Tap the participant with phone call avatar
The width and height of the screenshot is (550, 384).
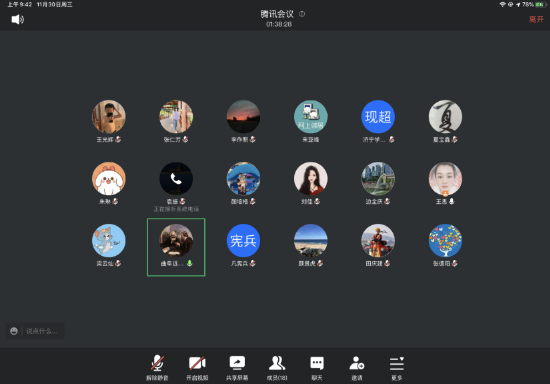pyautogui.click(x=176, y=178)
